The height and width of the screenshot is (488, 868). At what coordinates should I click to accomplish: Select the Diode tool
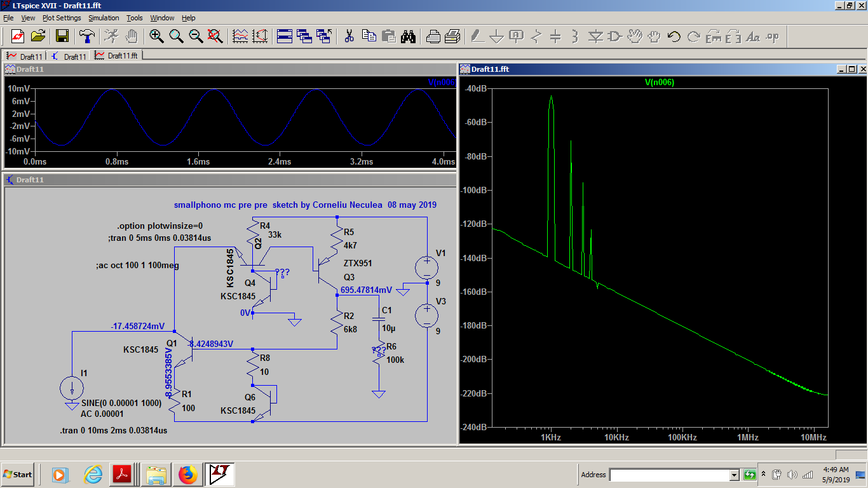coord(595,36)
